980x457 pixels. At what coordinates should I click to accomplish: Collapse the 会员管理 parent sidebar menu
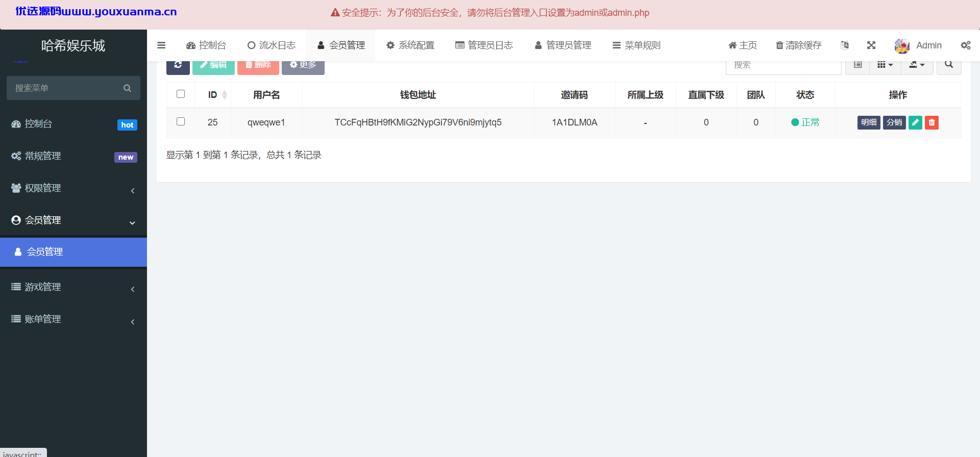click(73, 220)
